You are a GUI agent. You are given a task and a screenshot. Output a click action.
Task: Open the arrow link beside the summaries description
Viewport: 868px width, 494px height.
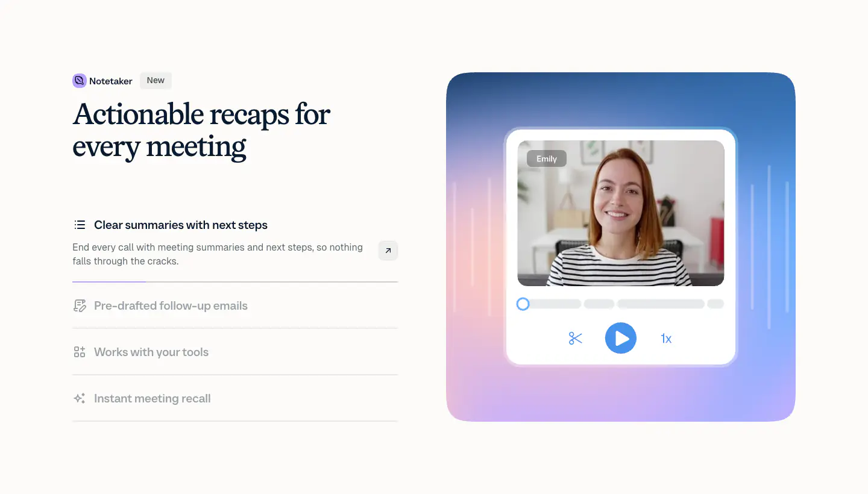click(388, 250)
